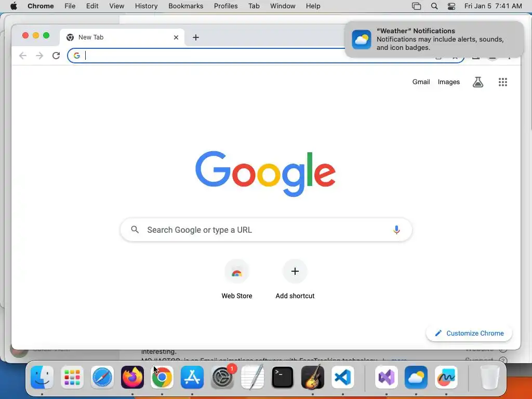
Task: Open Trash in the Dock
Action: [x=490, y=377]
